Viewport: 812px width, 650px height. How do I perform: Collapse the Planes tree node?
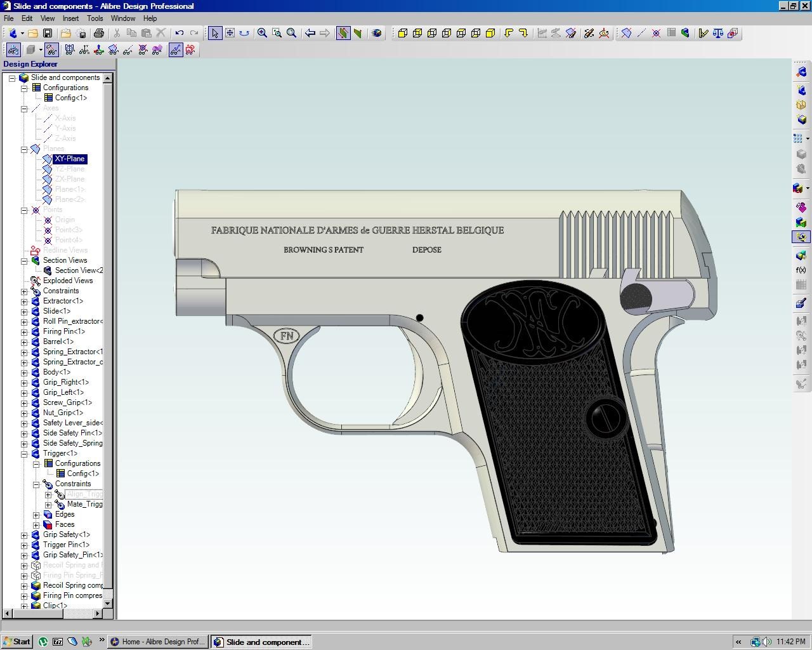[x=24, y=149]
